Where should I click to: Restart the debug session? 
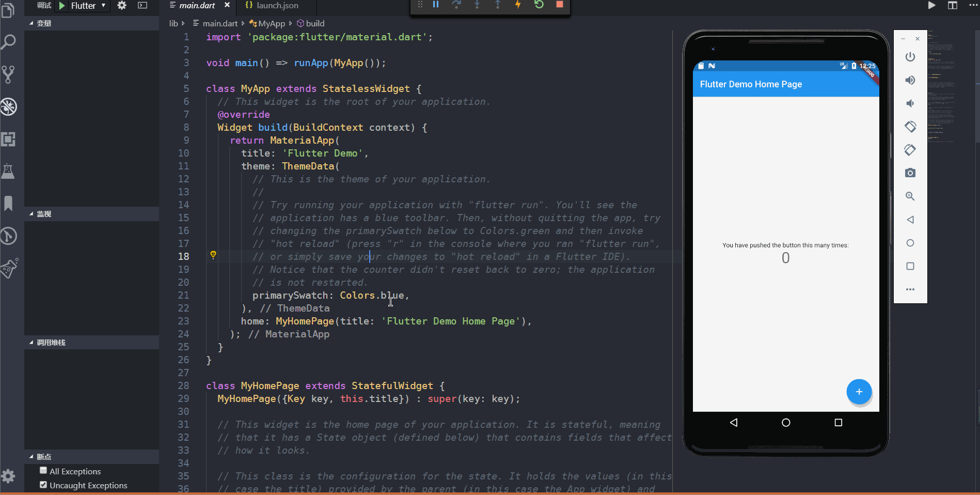pyautogui.click(x=539, y=5)
